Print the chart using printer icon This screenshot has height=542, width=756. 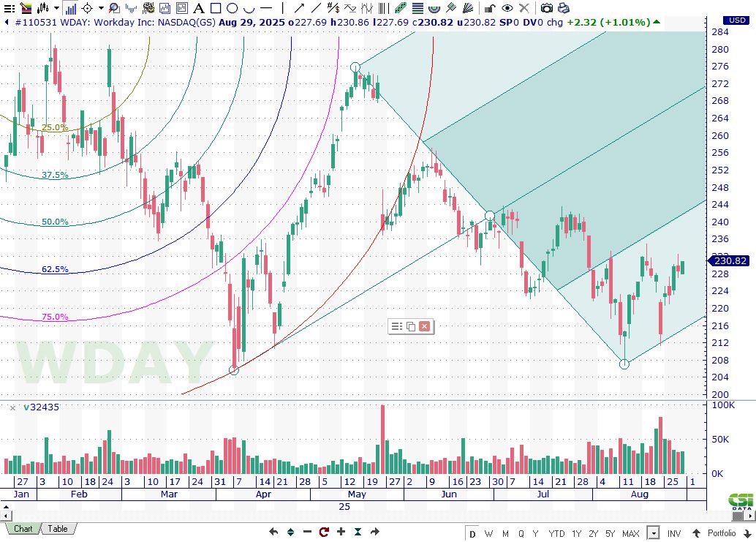(x=563, y=8)
